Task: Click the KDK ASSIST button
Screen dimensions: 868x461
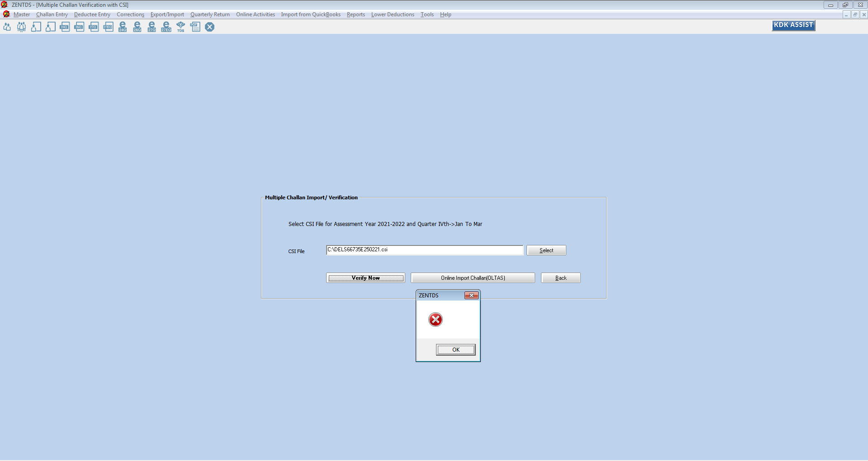Action: (x=793, y=25)
